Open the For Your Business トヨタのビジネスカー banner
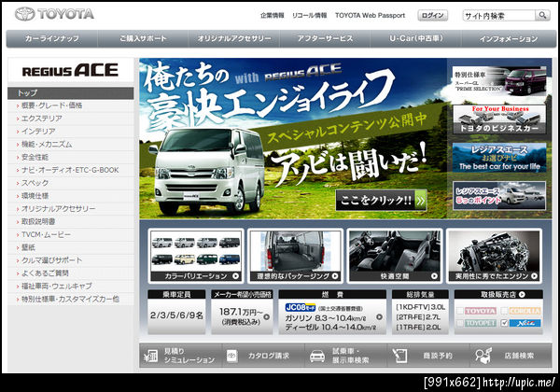The image size is (560, 392). (x=499, y=119)
